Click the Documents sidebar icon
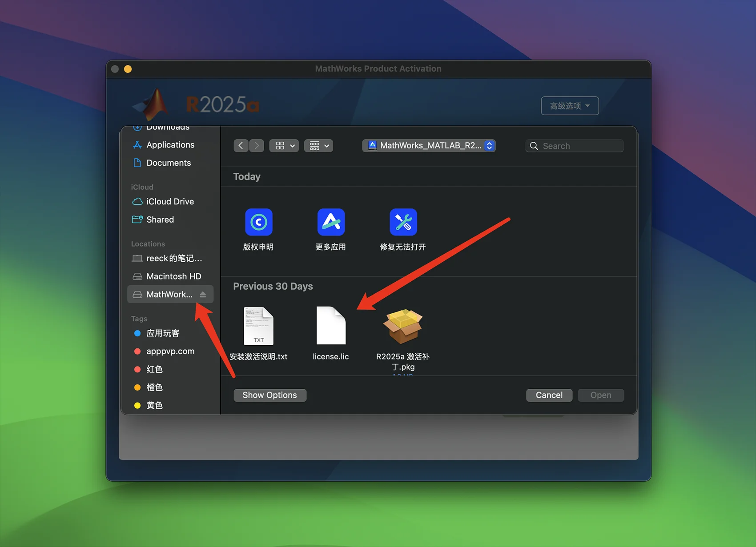Image resolution: width=756 pixels, height=547 pixels. (x=137, y=163)
